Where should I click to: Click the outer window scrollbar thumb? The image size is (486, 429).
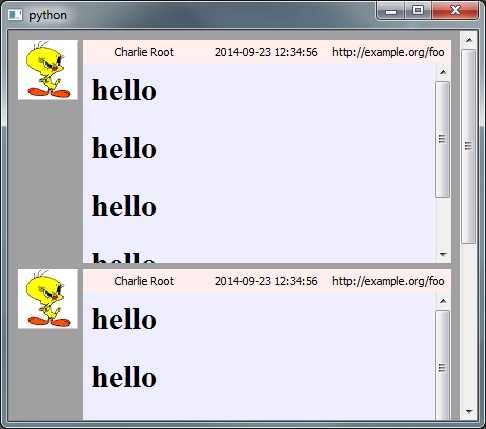tap(469, 147)
